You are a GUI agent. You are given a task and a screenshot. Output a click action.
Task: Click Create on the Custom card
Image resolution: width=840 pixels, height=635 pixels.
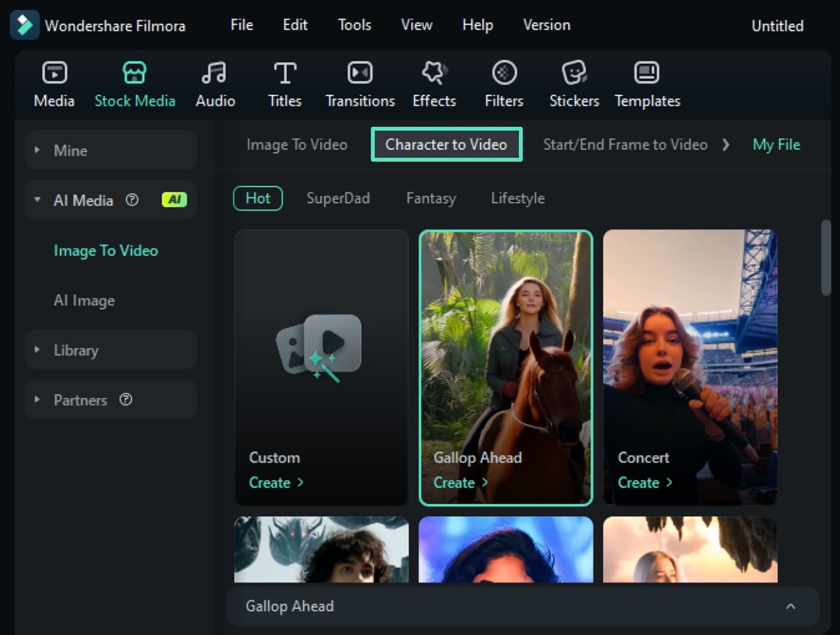[x=276, y=482]
